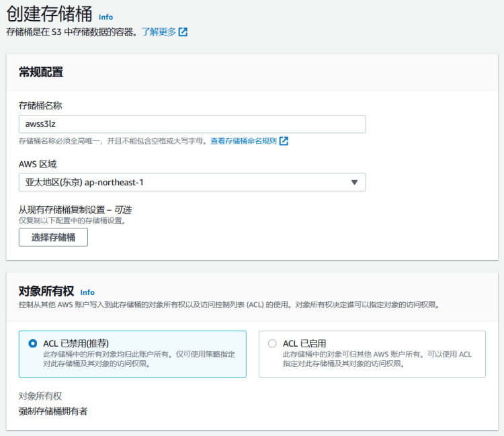This screenshot has height=436, width=504.
Task: Click the 常规配置 section heading
Action: pos(41,72)
